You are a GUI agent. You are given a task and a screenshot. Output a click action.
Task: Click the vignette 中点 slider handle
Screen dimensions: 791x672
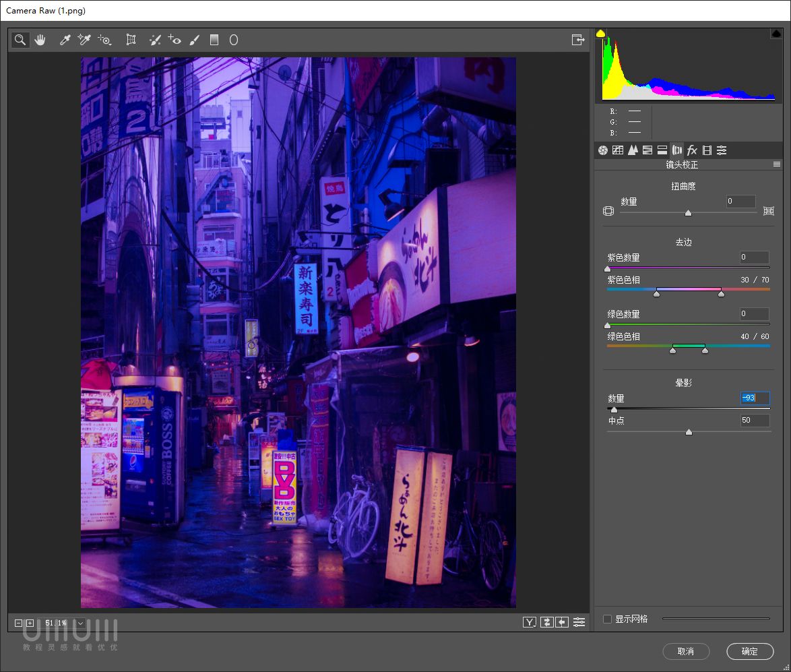(689, 432)
